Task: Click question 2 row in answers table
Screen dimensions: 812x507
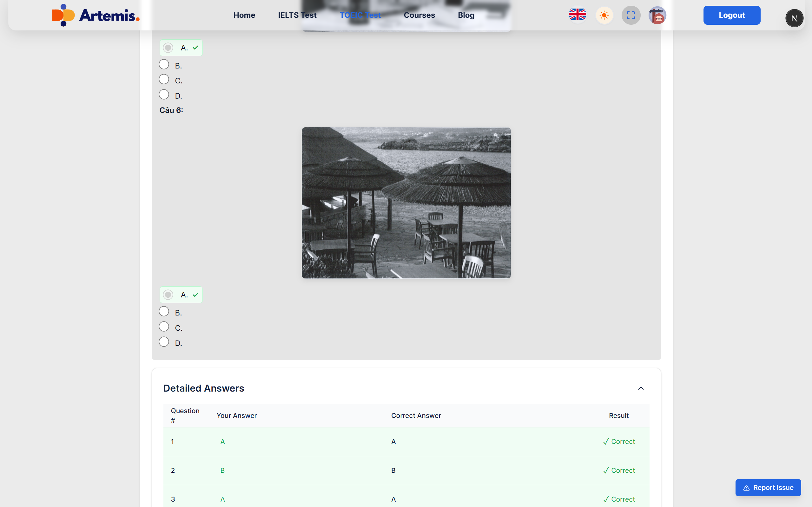Action: (x=406, y=471)
